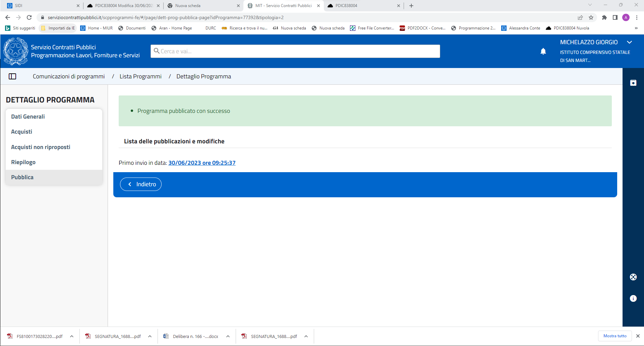Open the Acquisti section

pyautogui.click(x=22, y=132)
